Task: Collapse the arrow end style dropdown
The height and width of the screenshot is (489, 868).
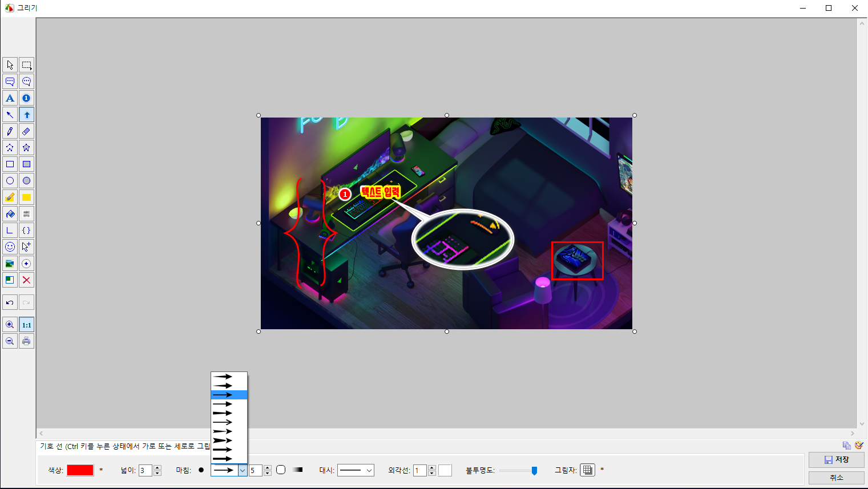Action: point(243,470)
